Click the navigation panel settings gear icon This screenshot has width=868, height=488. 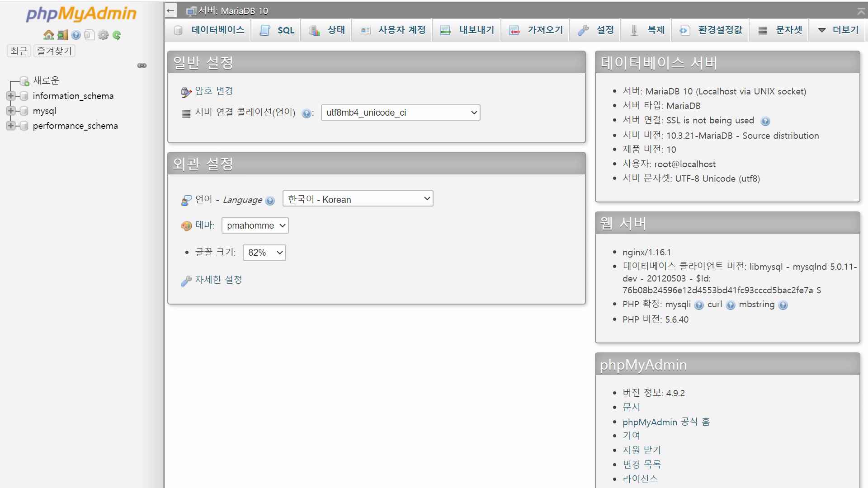coord(103,35)
